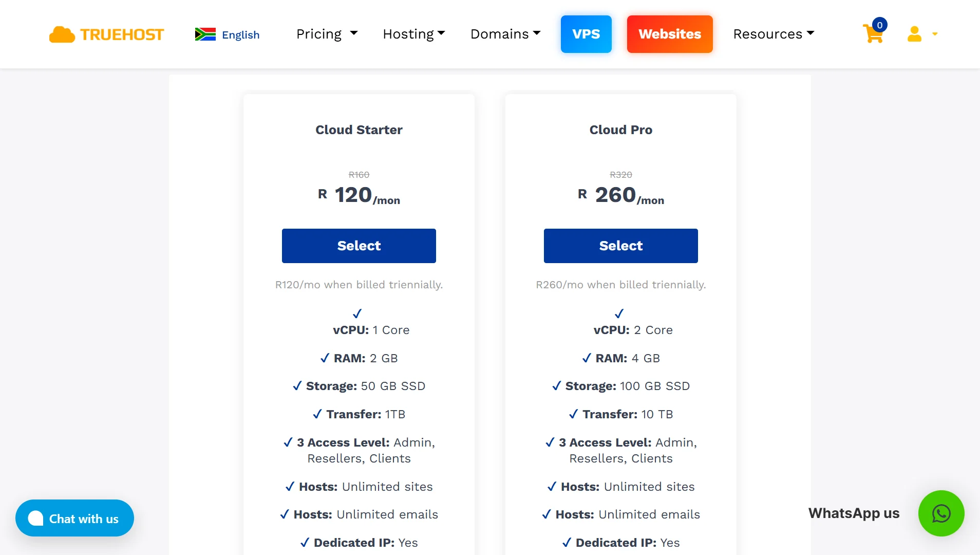
Task: Click the RAM: 2 GB text
Action: 366,358
